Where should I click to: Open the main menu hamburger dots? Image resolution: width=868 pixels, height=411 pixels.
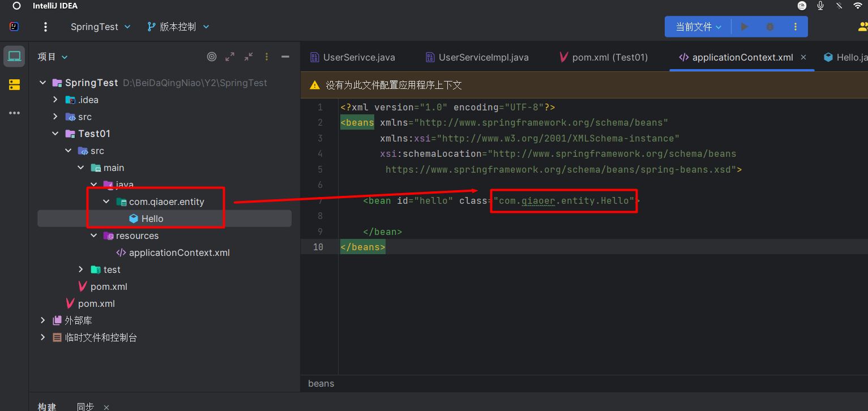pyautogui.click(x=46, y=27)
